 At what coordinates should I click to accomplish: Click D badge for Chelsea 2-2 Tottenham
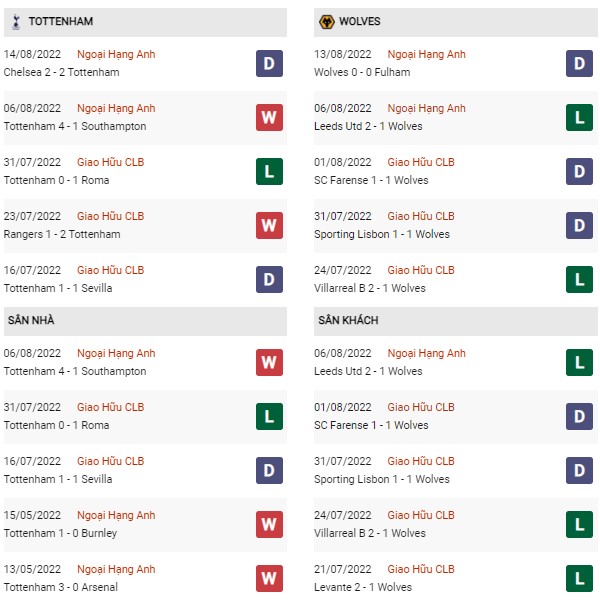tap(269, 64)
